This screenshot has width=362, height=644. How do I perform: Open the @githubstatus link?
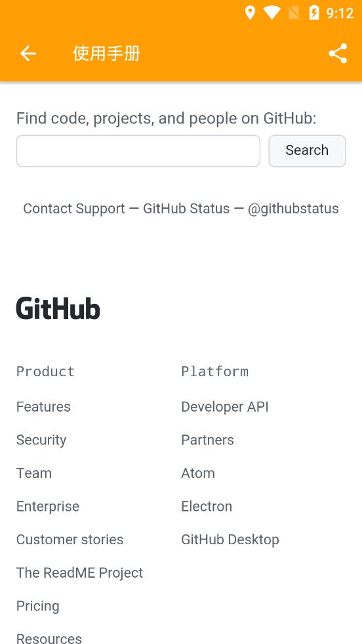pos(293,209)
